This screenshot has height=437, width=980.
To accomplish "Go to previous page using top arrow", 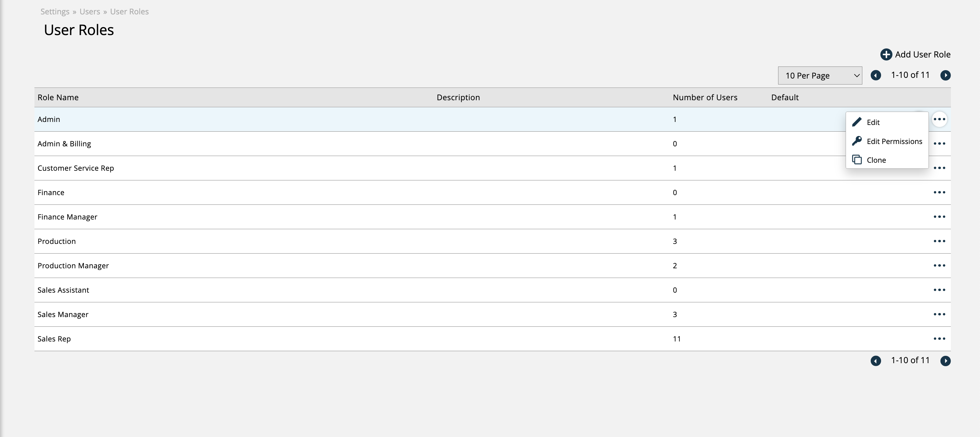I will tap(876, 75).
